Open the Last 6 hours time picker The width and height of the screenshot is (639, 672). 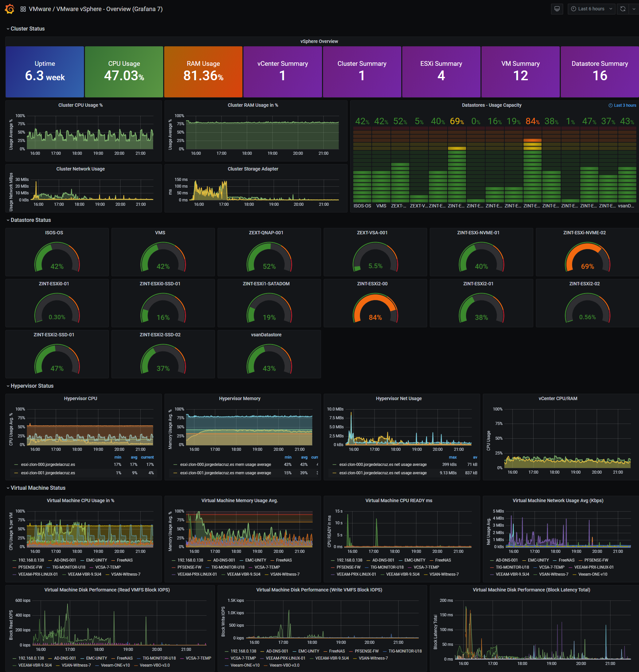pos(591,9)
